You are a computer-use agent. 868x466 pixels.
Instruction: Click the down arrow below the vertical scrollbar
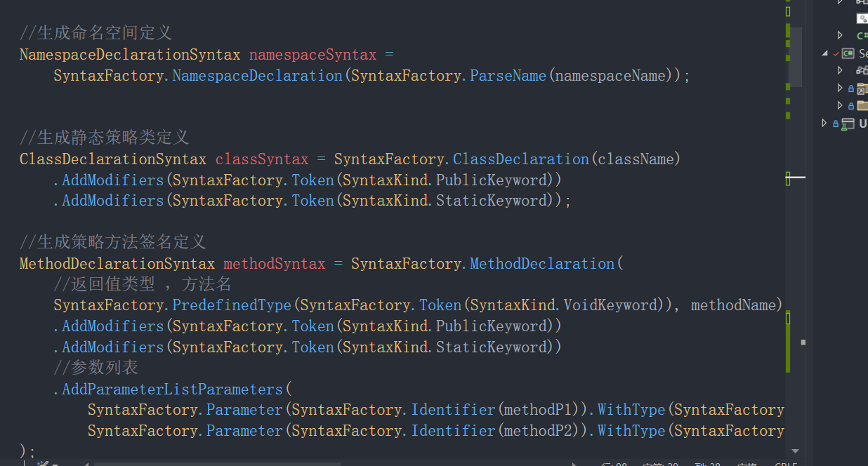coord(794,452)
